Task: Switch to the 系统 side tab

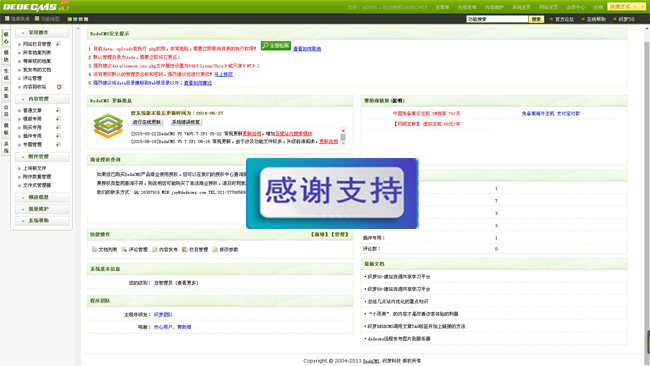Action: pyautogui.click(x=6, y=147)
